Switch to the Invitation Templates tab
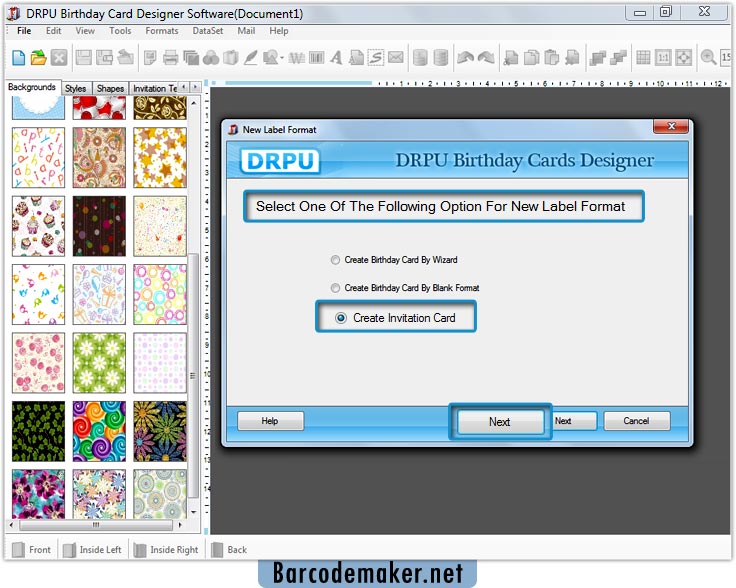736x588 pixels. [x=155, y=88]
